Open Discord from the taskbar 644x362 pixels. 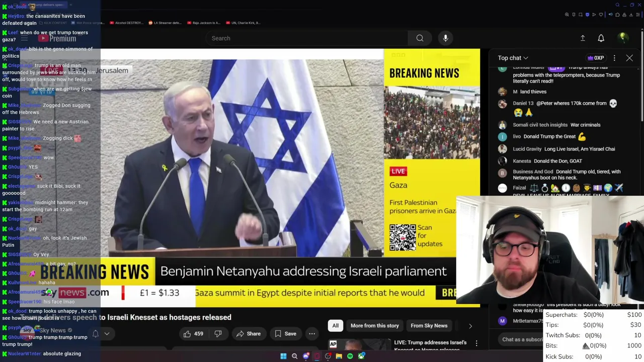coord(306,356)
